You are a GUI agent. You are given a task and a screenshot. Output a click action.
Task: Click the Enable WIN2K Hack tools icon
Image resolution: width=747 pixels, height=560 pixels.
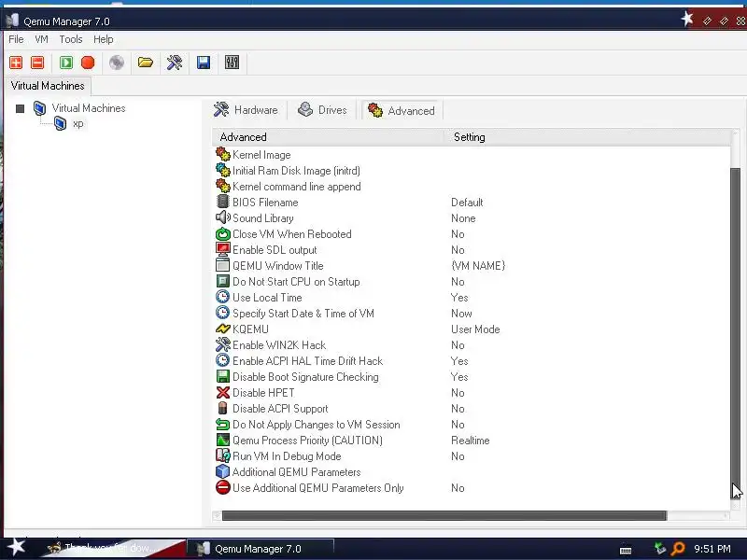(222, 344)
